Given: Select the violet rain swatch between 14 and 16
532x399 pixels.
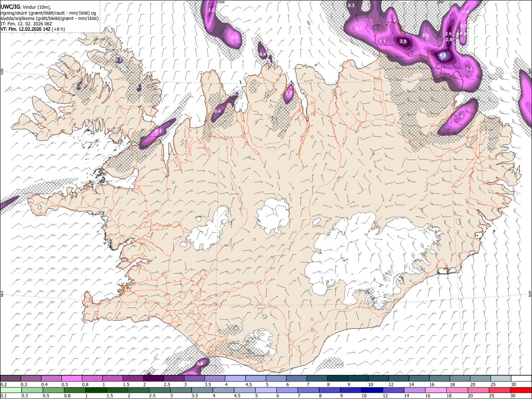Looking at the screenshot, I should click(414, 390).
